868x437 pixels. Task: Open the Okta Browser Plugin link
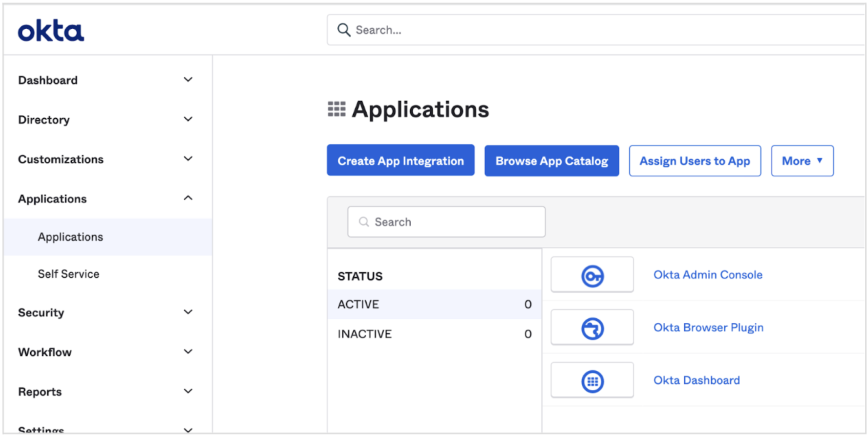click(x=708, y=328)
